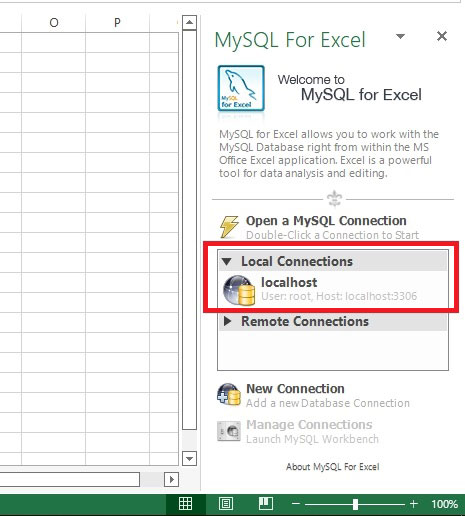Screen dimensions: 465x516
Task: Select column O header
Action: [x=54, y=23]
